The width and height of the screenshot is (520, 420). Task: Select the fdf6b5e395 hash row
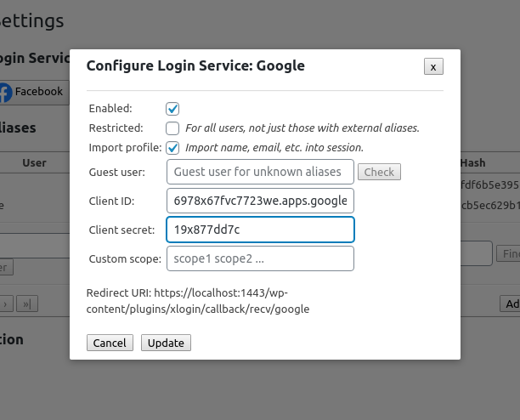click(489, 184)
